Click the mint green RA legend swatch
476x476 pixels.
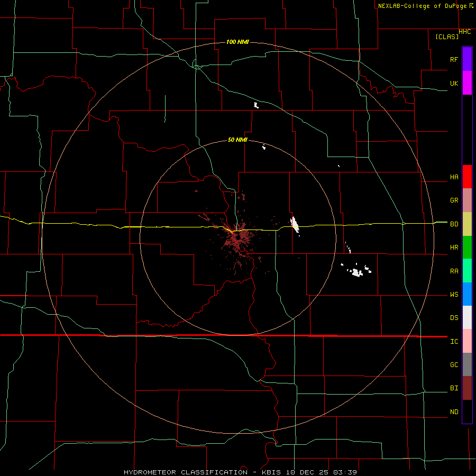(467, 271)
